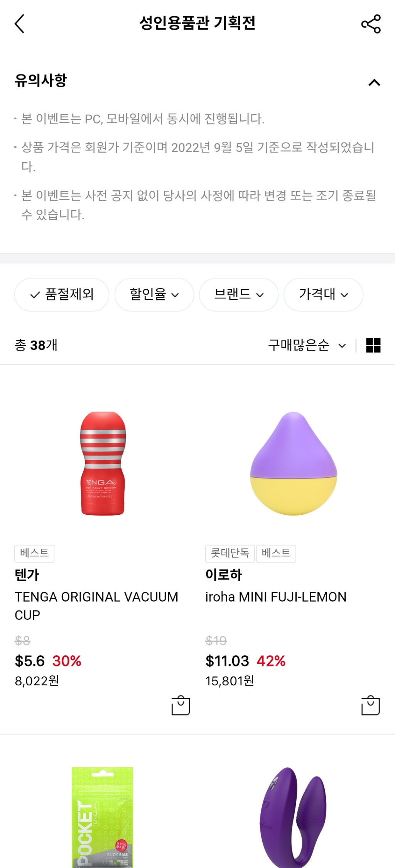Add iroha MINI FUJI-LEMON to bag
This screenshot has width=395, height=868.
(x=370, y=705)
